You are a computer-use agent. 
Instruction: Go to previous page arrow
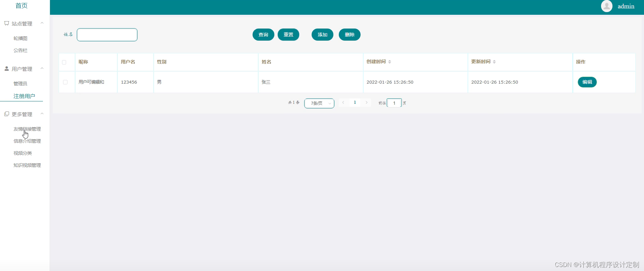pyautogui.click(x=343, y=102)
